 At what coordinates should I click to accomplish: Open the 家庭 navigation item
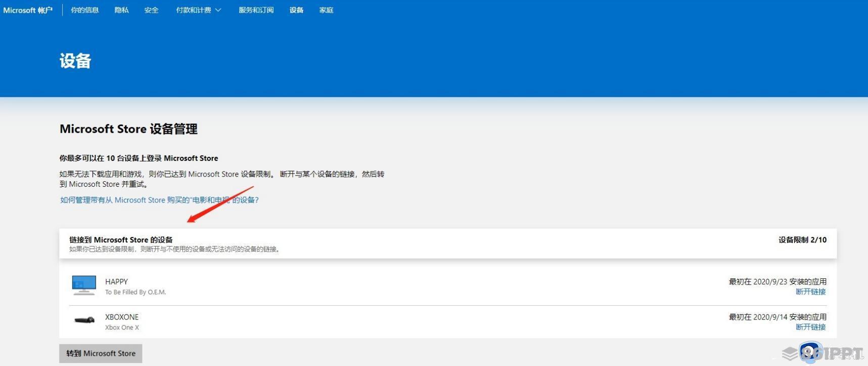[x=326, y=10]
